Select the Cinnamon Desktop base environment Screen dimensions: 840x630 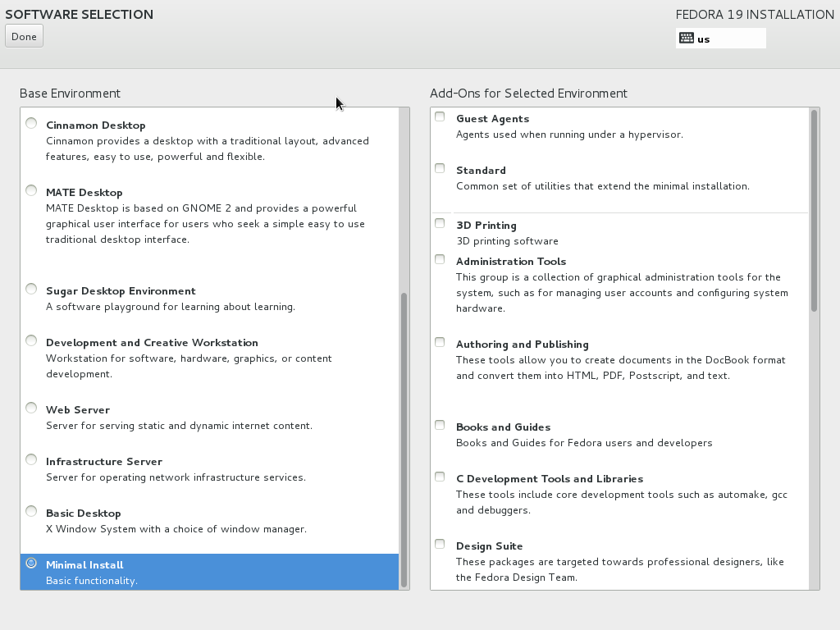tap(30, 122)
